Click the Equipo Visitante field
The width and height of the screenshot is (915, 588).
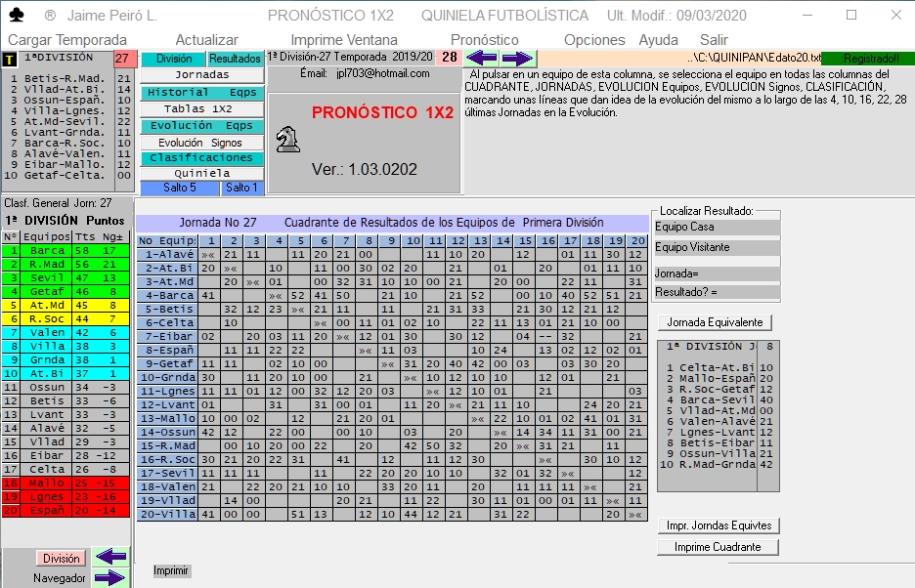pos(717,247)
